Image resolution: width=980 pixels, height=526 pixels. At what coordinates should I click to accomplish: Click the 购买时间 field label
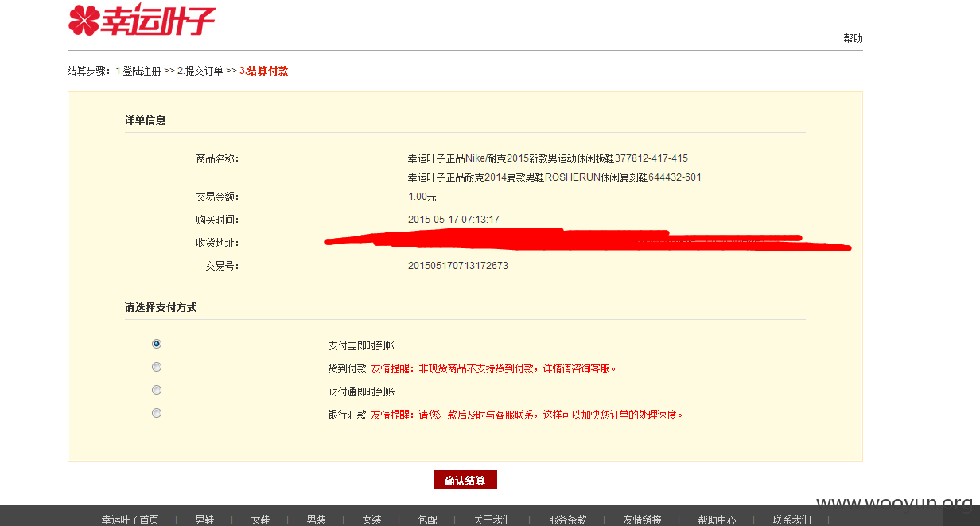point(218,220)
